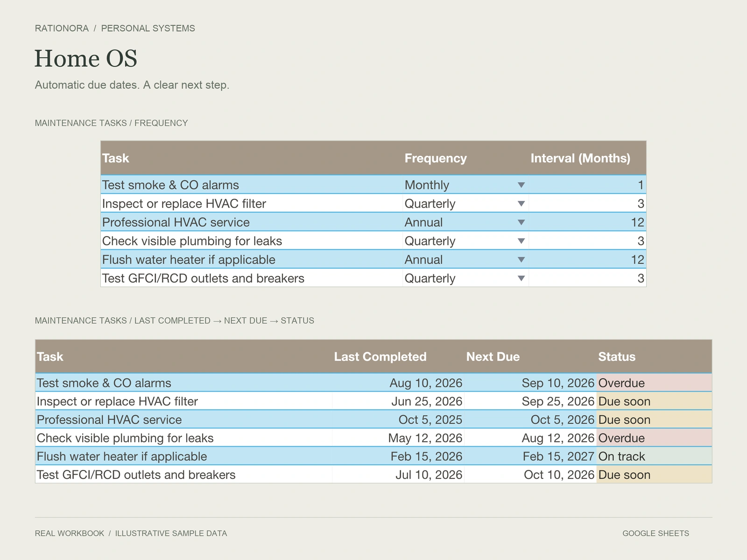Click last completed date 'Feb 15, 2026'
This screenshot has height=560, width=747.
click(398, 456)
